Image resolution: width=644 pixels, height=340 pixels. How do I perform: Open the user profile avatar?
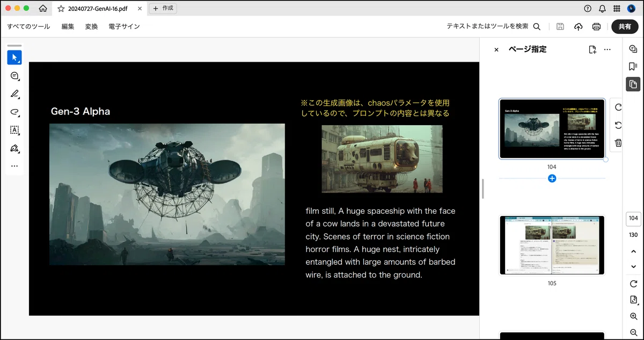(x=631, y=9)
